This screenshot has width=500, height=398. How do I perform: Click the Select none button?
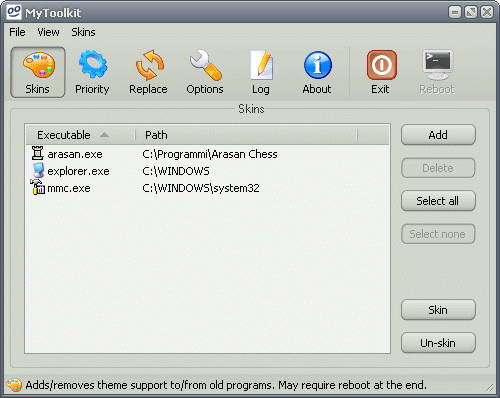pos(438,234)
